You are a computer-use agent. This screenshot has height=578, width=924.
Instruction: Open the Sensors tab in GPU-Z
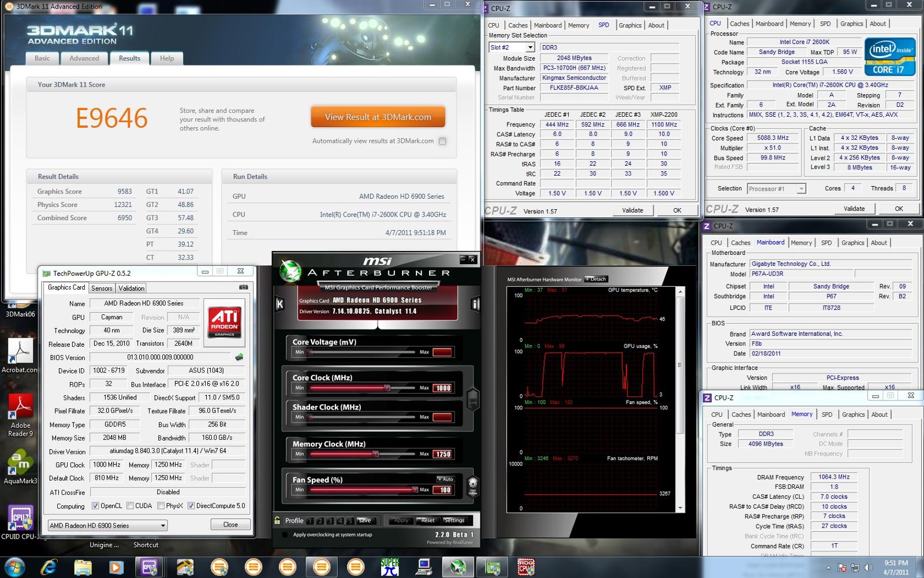(102, 288)
